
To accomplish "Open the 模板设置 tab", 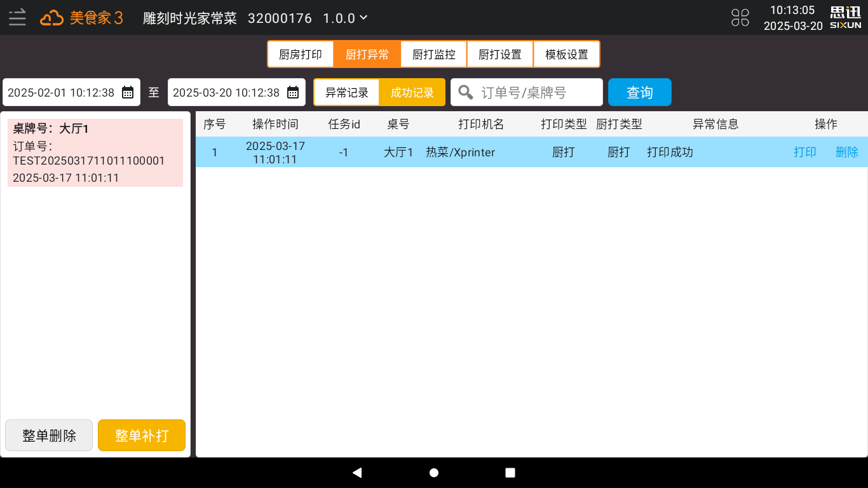I will pos(566,54).
